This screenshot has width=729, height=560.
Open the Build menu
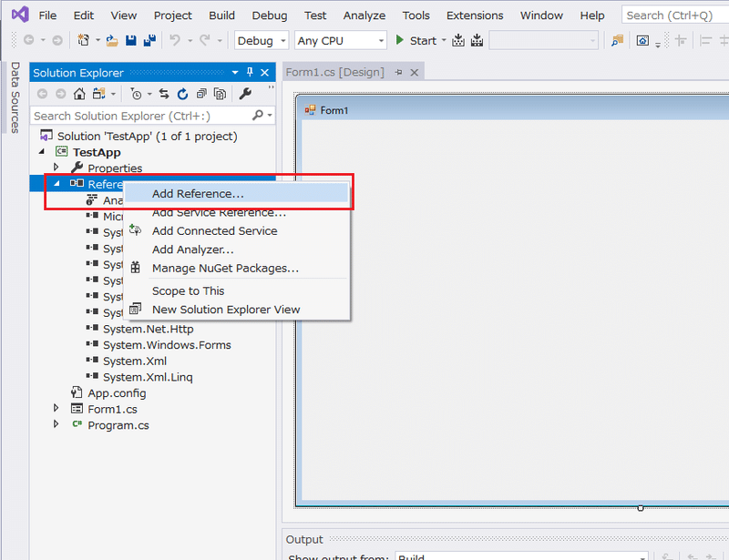point(221,15)
